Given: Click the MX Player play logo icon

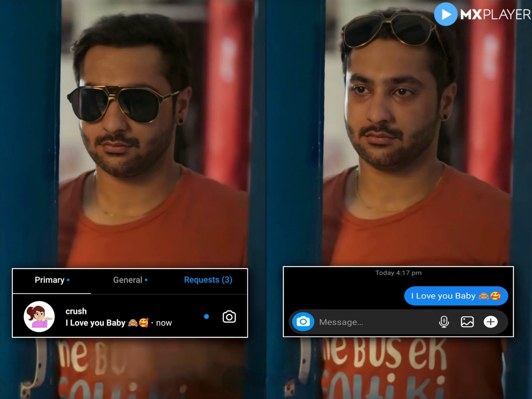Looking at the screenshot, I should pos(445,14).
